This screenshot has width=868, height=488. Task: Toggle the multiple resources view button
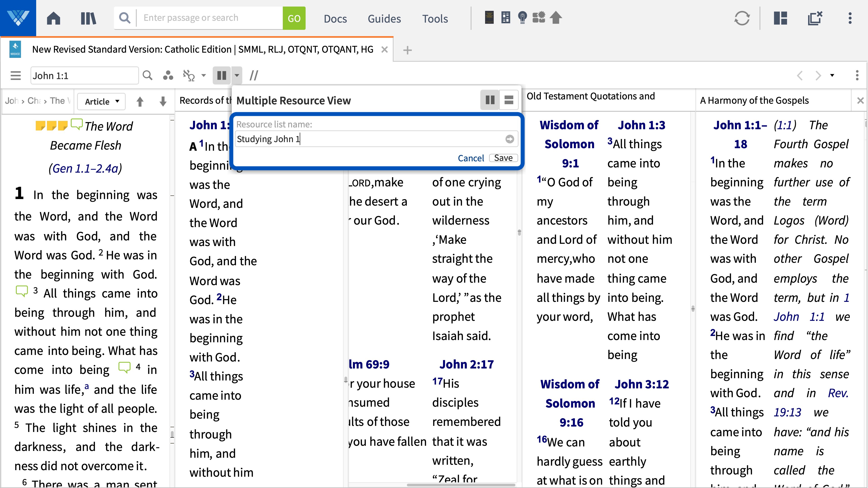pyautogui.click(x=222, y=75)
